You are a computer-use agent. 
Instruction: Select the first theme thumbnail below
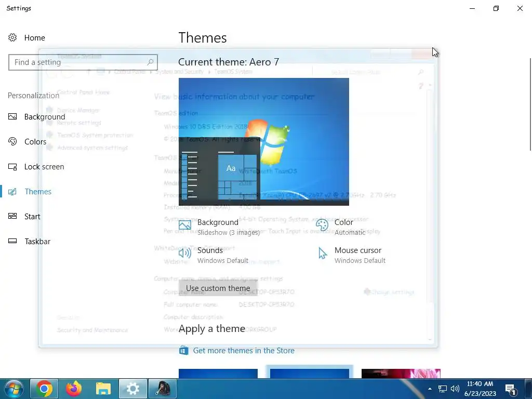coord(218,374)
